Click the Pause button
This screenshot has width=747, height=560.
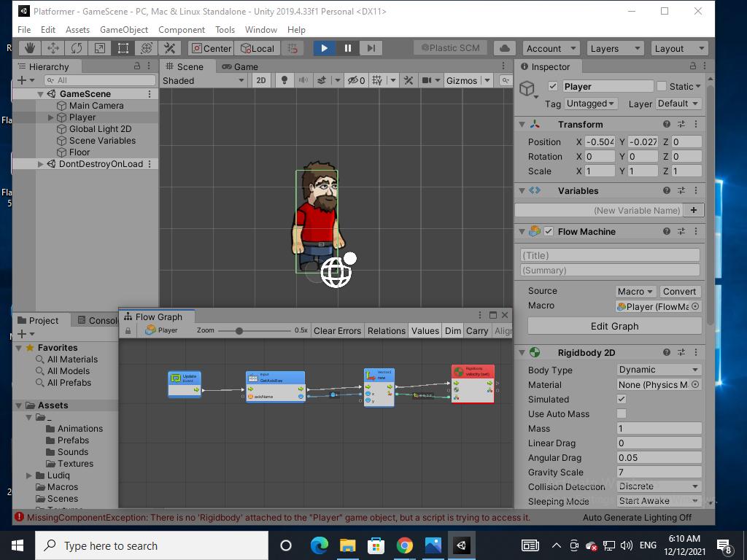pyautogui.click(x=348, y=48)
